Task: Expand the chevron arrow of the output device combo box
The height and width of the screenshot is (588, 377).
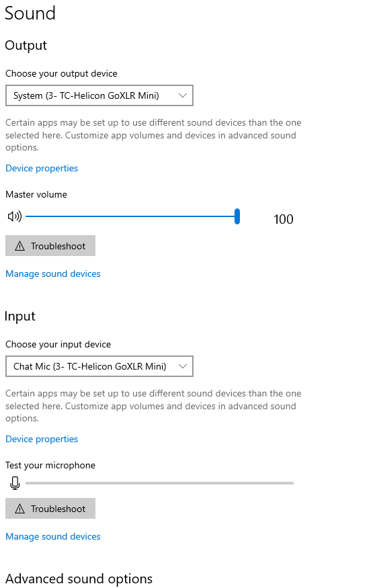Action: pyautogui.click(x=183, y=95)
